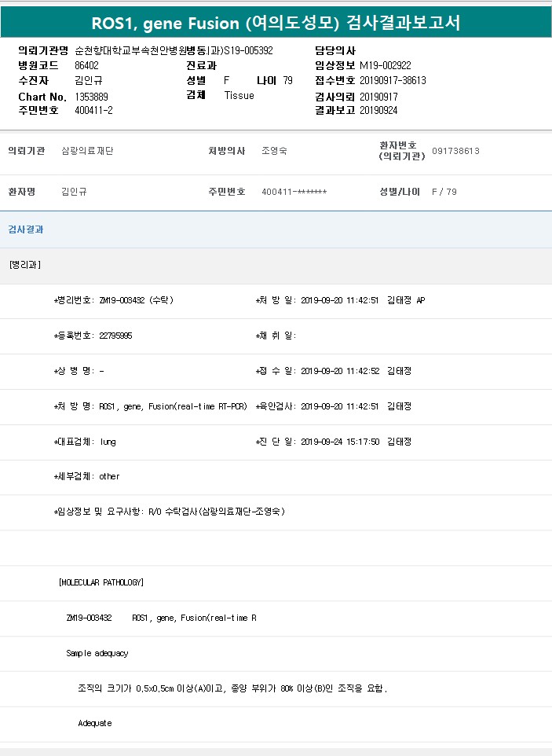
Task: Select representative specimen lung
Action: click(108, 442)
